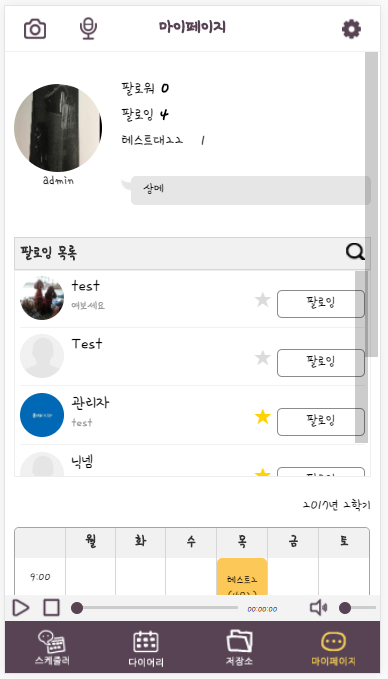Tap the microphone icon in header

coord(88,29)
